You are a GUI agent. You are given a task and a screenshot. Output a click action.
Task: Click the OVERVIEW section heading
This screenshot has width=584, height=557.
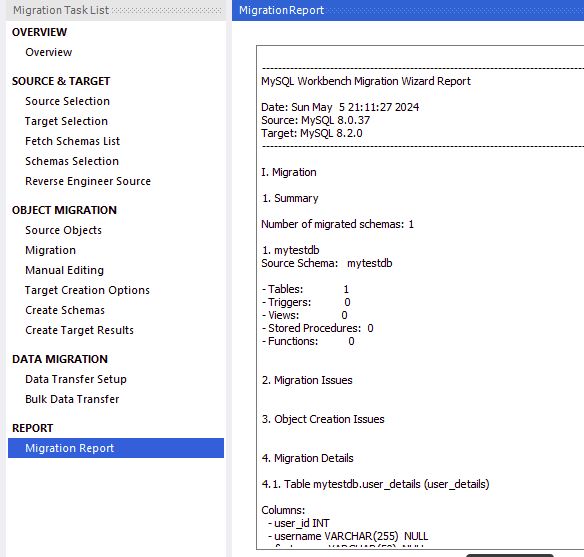pyautogui.click(x=39, y=32)
